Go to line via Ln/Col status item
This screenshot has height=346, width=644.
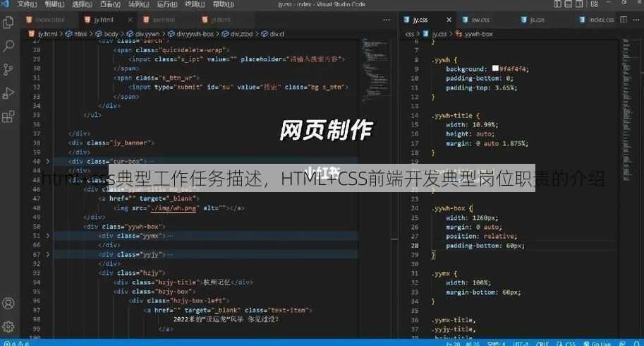[x=463, y=343]
